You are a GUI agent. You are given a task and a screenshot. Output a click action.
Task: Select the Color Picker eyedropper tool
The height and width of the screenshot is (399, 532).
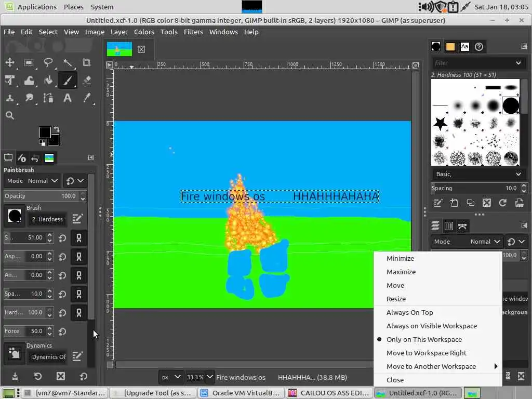coord(87,98)
